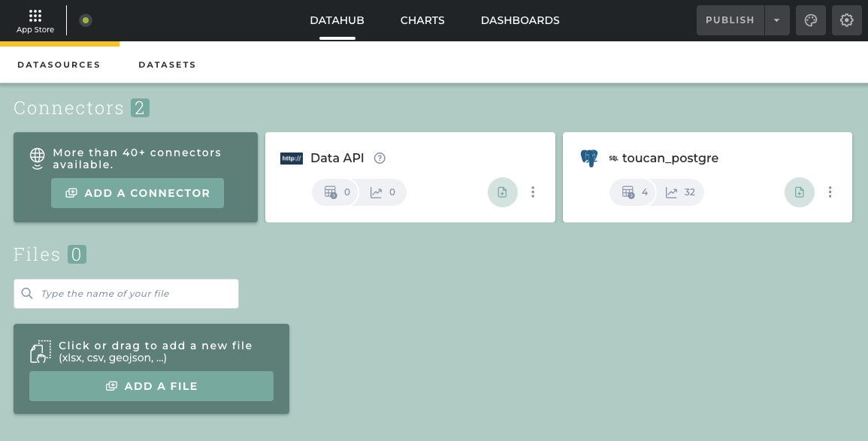The height and width of the screenshot is (441, 868).
Task: Add dataset from toucan_postgre connector
Action: point(799,192)
